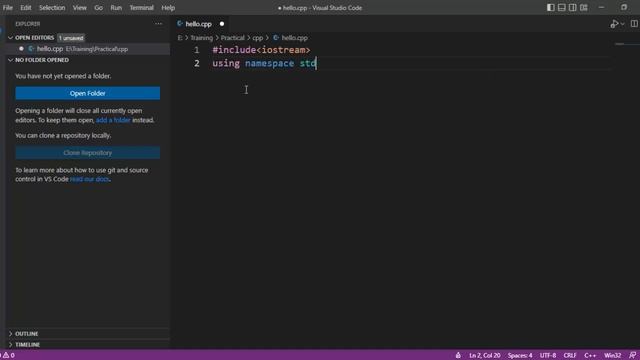Viewport: 640px width, 360px height.
Task: Change line ending via CRLF entry
Action: click(570, 356)
